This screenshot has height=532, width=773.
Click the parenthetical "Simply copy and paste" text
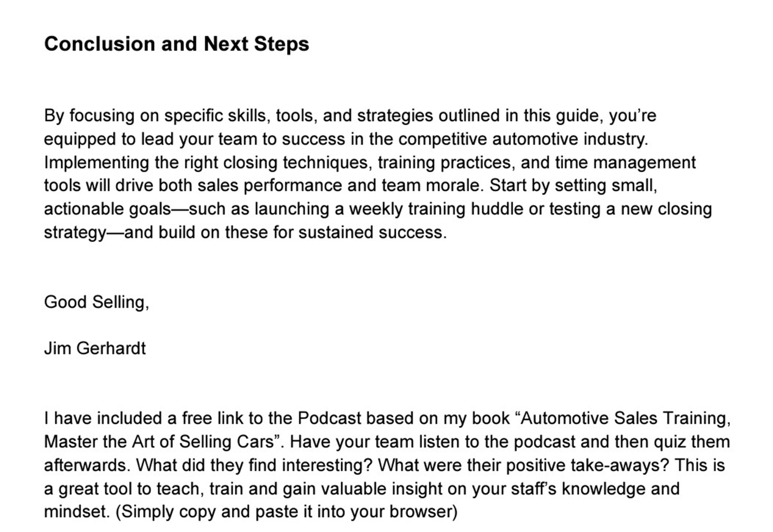206,512
